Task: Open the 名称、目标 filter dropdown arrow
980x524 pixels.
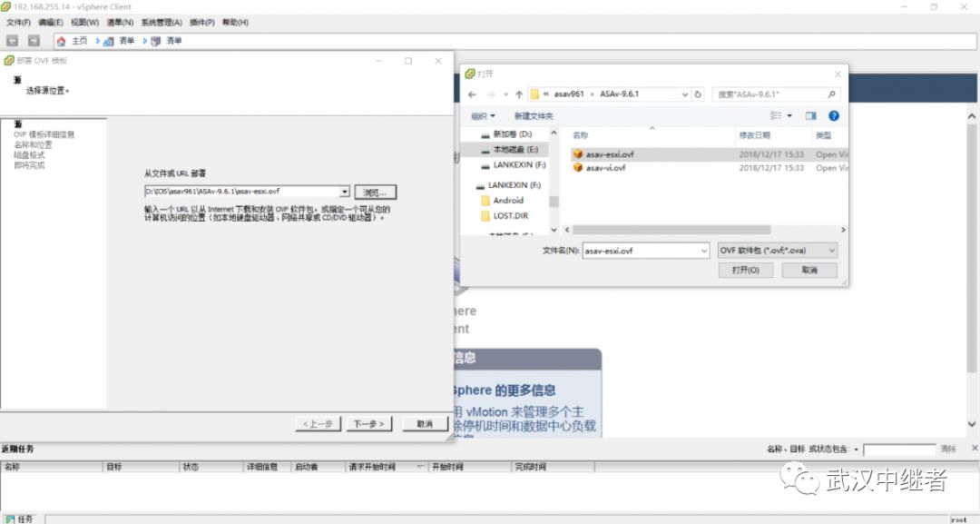Action: coord(857,450)
